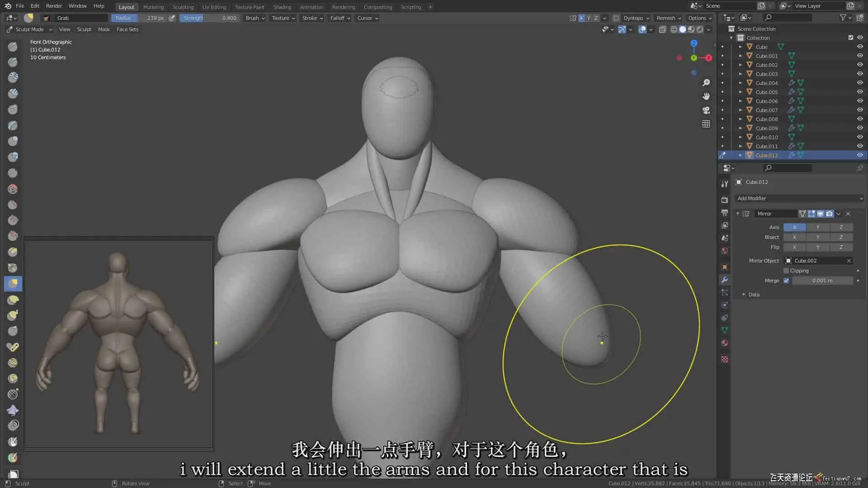Open the Material properties tab icon
The image size is (868, 488).
(725, 343)
